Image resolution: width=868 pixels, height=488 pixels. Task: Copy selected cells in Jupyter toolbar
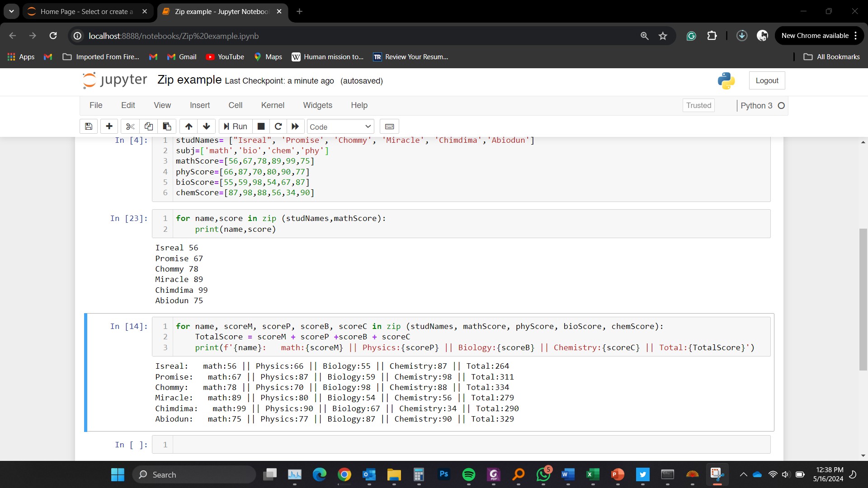pos(148,127)
